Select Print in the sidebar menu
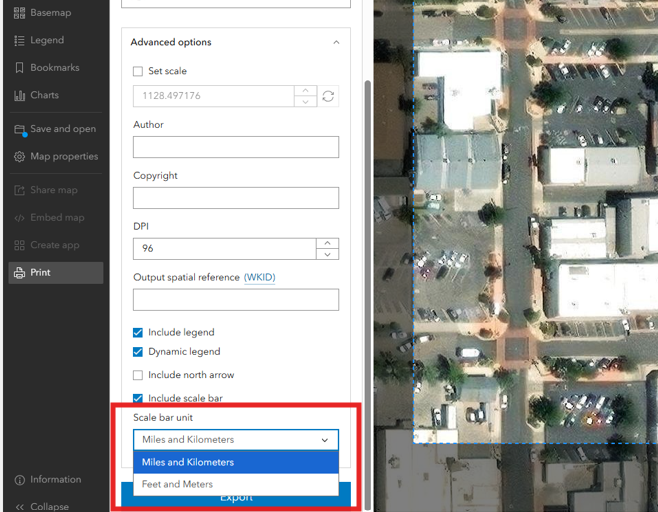The image size is (658, 512). pyautogui.click(x=56, y=273)
